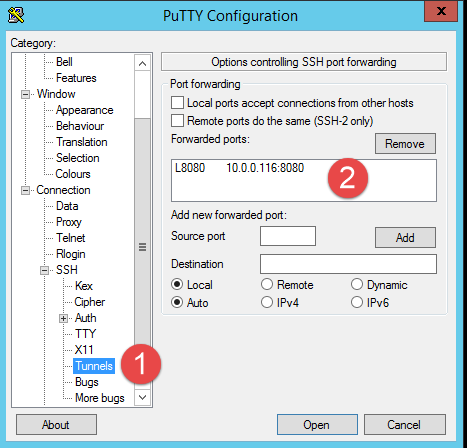467x448 pixels.
Task: Click the PuTTY icon in title bar
Action: tap(16, 15)
